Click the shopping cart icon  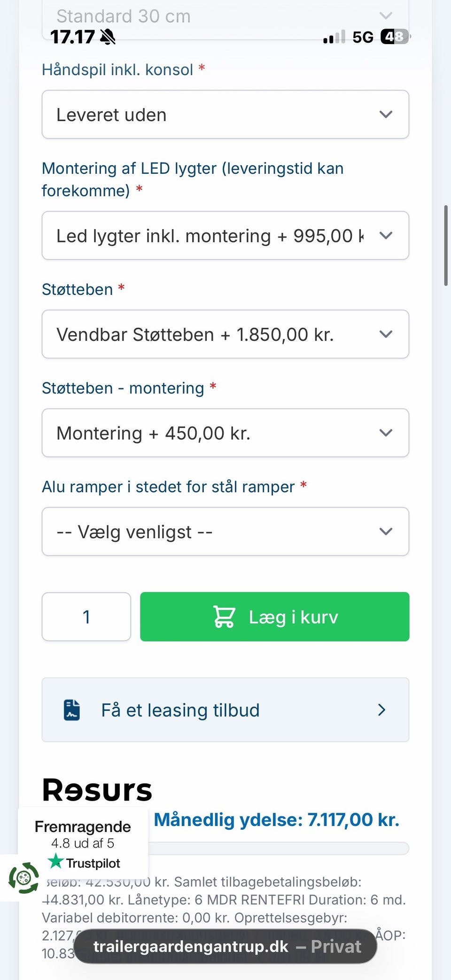224,617
